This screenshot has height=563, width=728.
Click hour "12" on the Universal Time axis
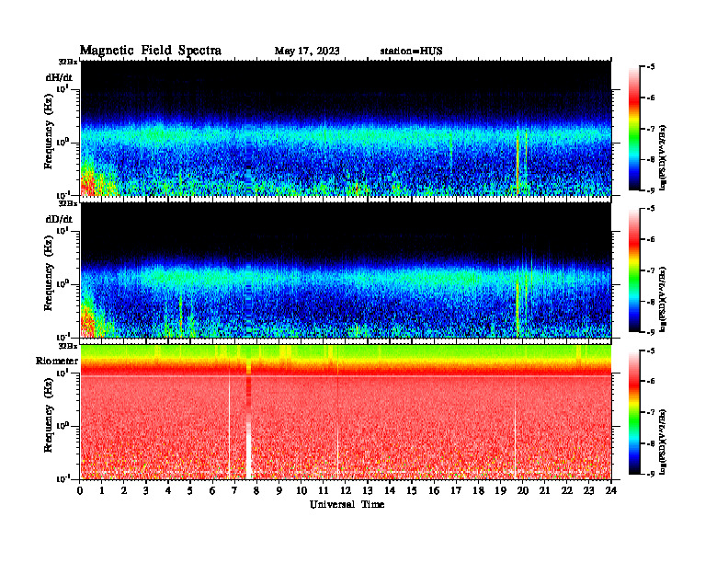coord(346,490)
